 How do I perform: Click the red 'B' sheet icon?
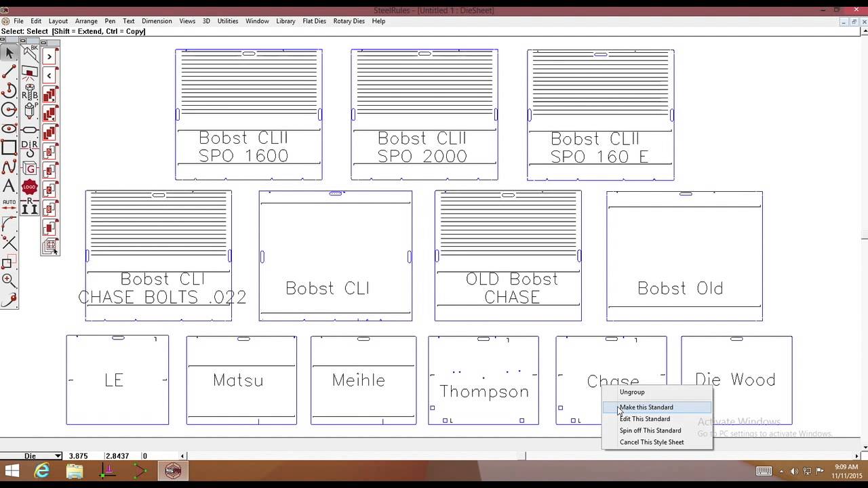[50, 209]
